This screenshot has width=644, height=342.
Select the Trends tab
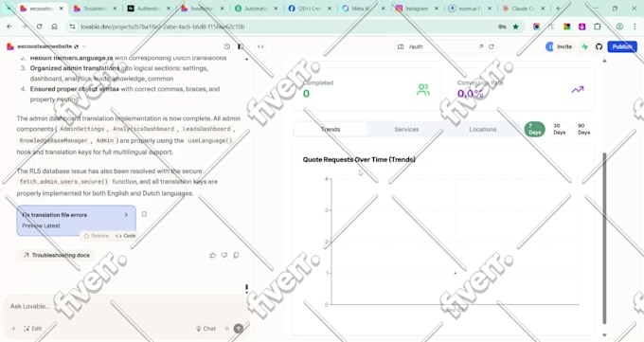[331, 129]
